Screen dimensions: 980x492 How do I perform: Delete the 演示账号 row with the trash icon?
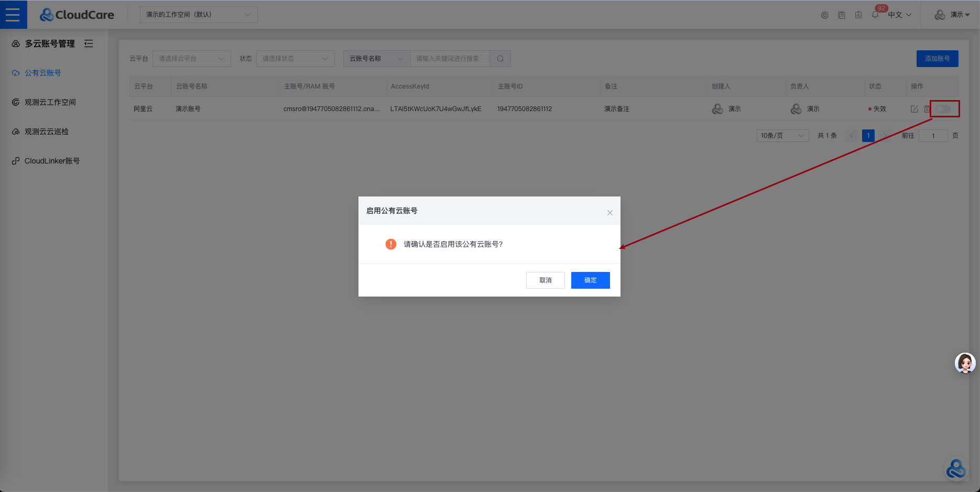point(926,109)
